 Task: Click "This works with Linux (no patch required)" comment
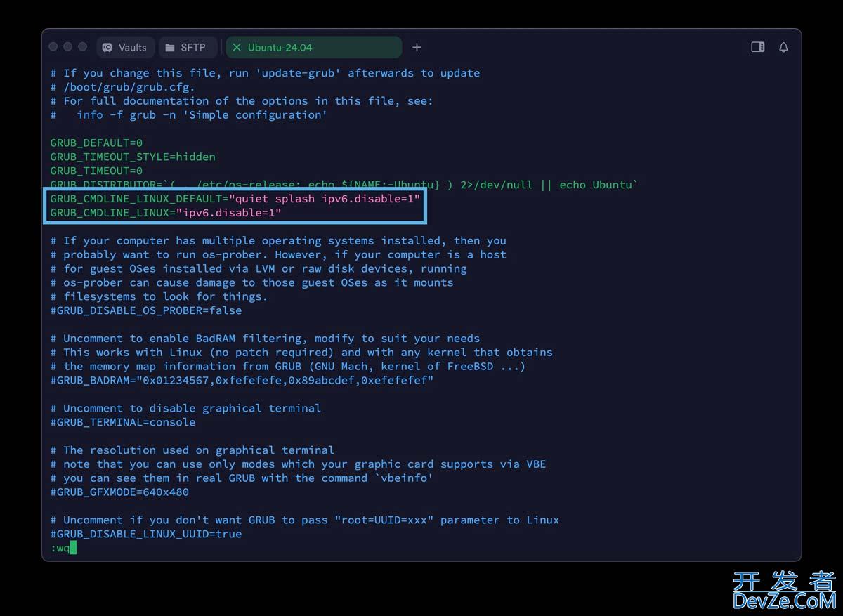[x=301, y=353]
